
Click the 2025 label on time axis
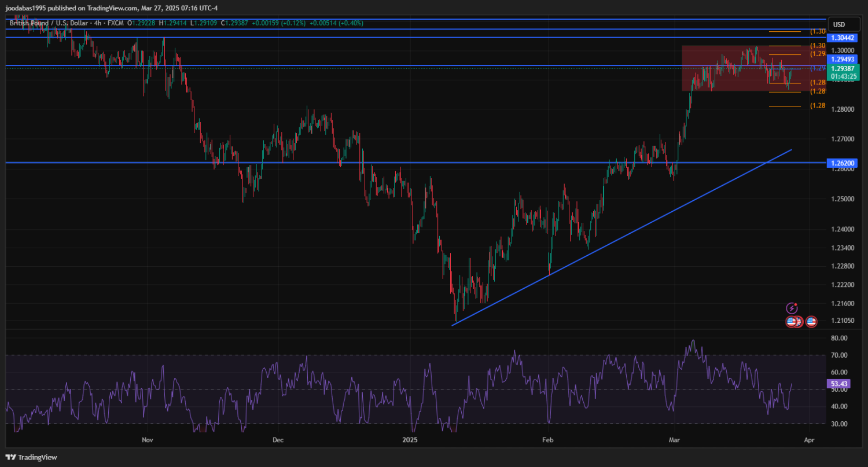coord(410,440)
